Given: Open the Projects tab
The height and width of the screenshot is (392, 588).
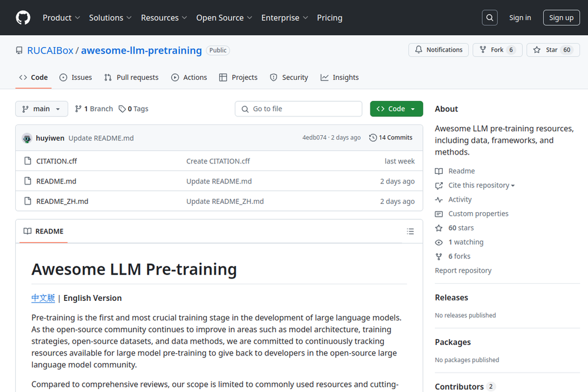Looking at the screenshot, I should tap(239, 77).
